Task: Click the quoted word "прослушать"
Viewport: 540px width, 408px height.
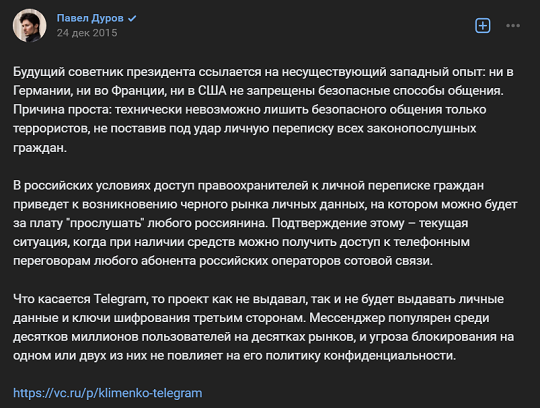Action: tap(107, 223)
